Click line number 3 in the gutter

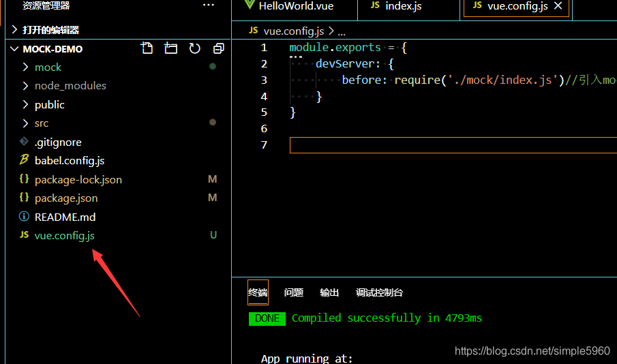click(x=264, y=80)
